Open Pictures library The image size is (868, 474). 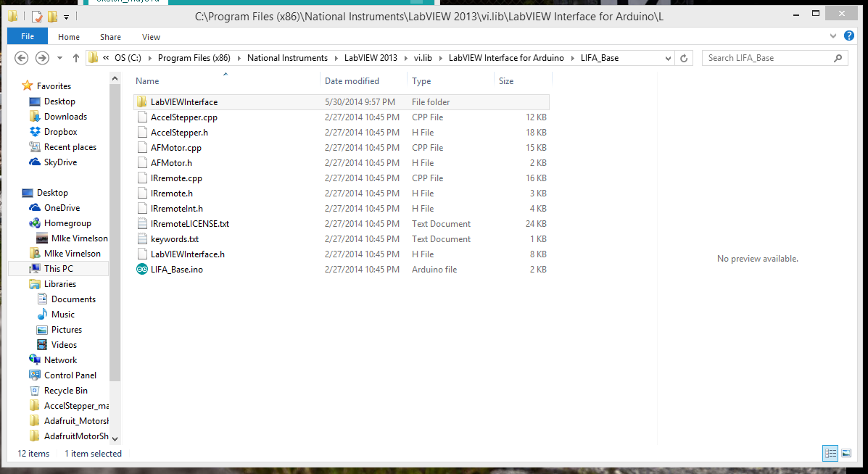click(67, 329)
